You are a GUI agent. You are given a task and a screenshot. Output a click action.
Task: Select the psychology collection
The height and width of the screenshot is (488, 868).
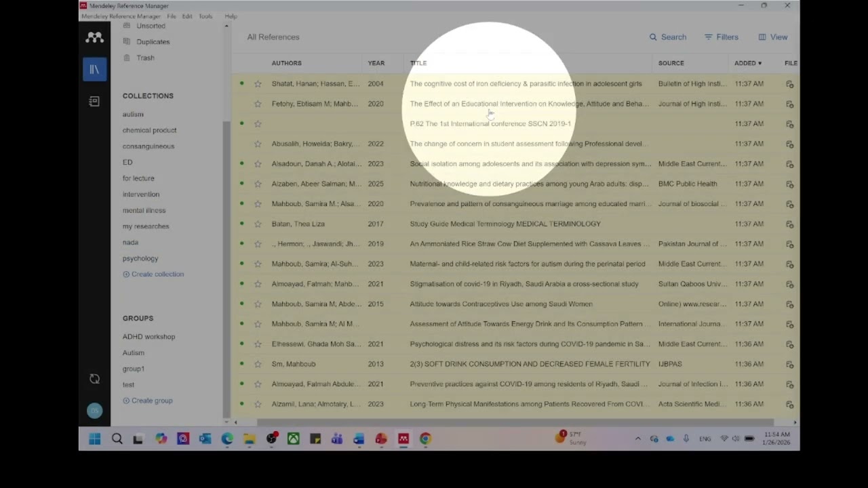click(140, 258)
